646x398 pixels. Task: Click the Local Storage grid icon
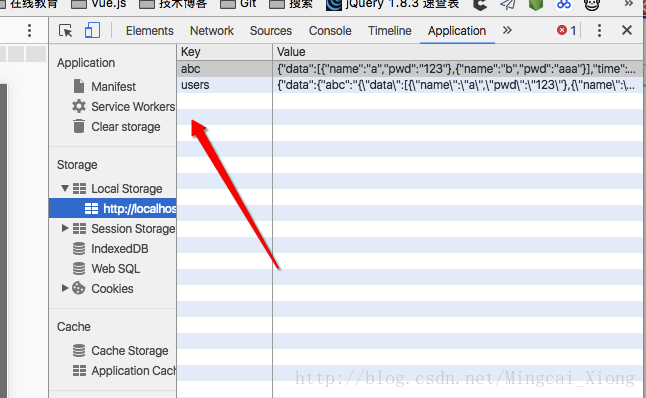tap(80, 189)
